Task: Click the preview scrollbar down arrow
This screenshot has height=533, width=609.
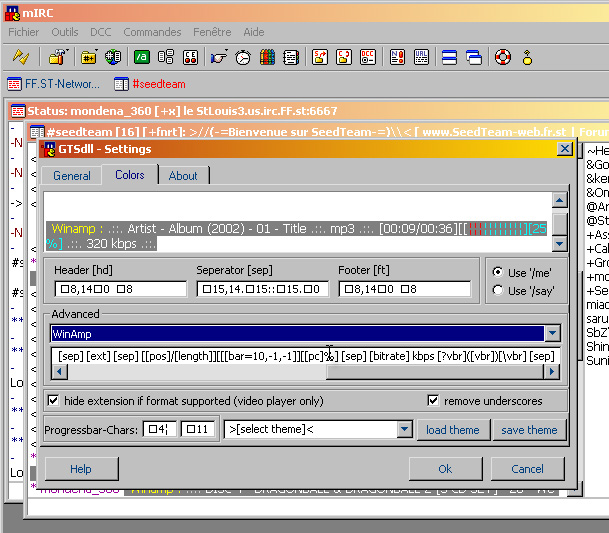Action: click(x=559, y=244)
